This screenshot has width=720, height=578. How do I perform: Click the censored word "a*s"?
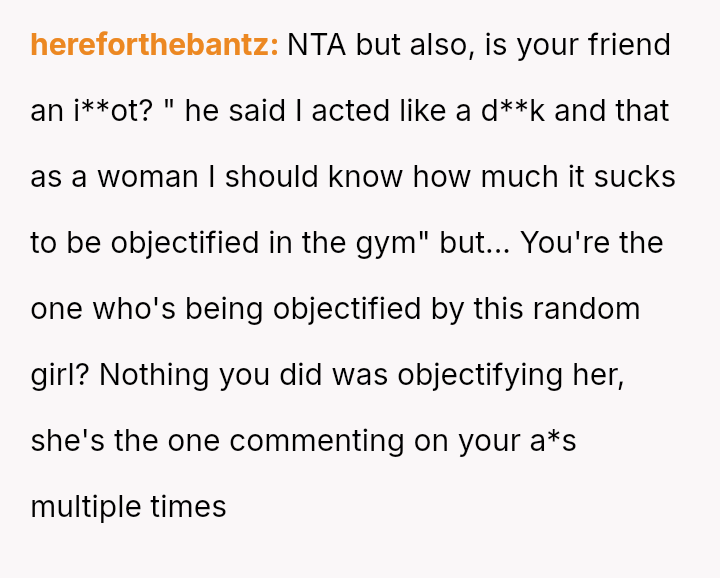click(553, 441)
